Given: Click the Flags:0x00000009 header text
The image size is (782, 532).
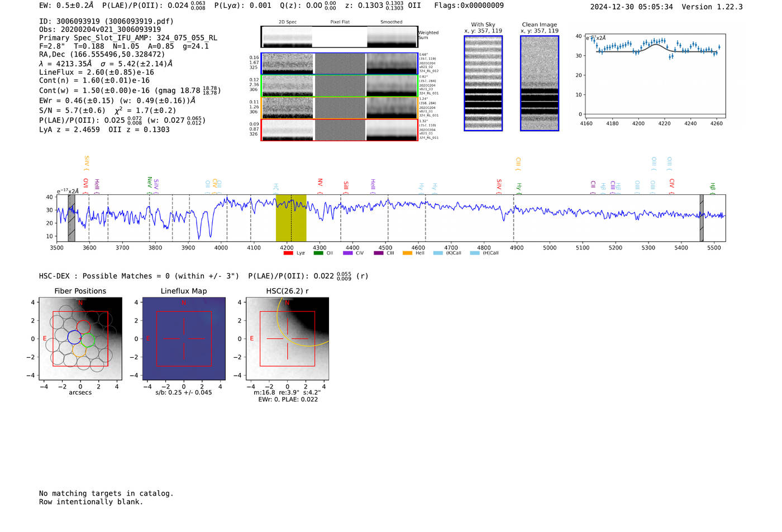Looking at the screenshot, I should [469, 6].
